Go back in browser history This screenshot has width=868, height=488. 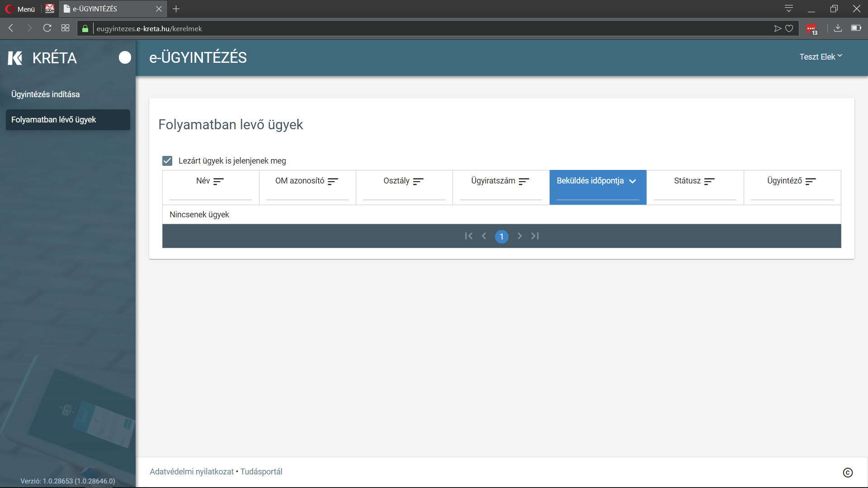click(11, 28)
